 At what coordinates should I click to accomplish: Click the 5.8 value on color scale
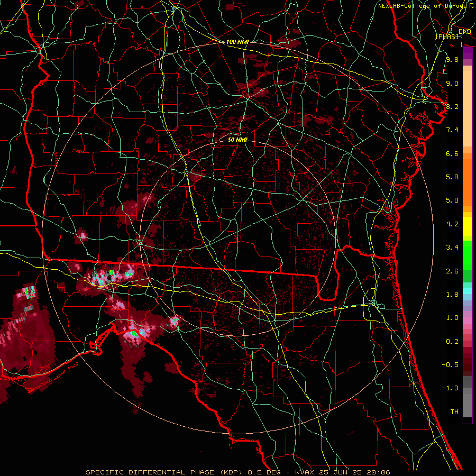452,177
